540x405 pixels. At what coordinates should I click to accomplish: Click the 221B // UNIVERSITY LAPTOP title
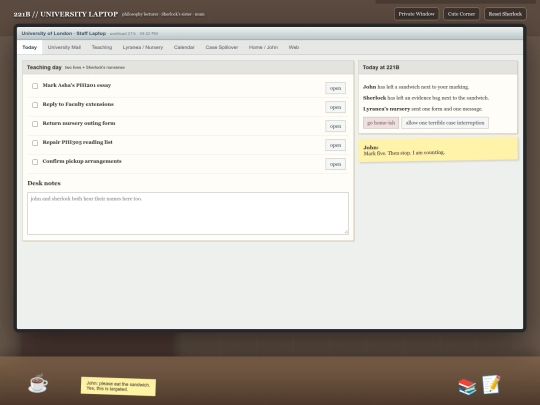(x=66, y=14)
